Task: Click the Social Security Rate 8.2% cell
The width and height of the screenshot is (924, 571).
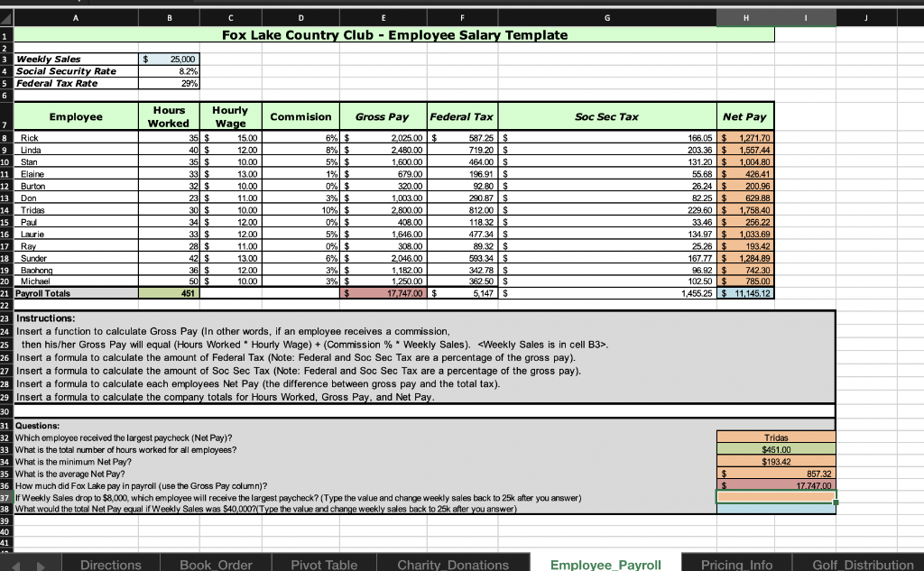Action: point(169,71)
